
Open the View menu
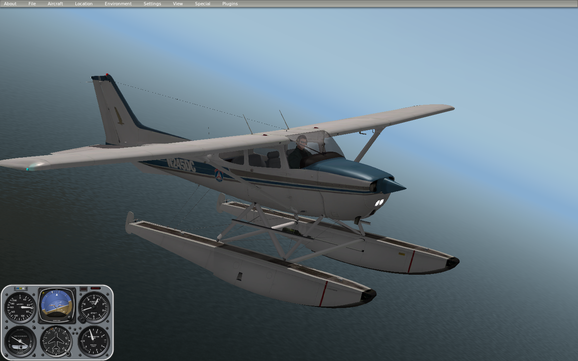click(x=178, y=4)
